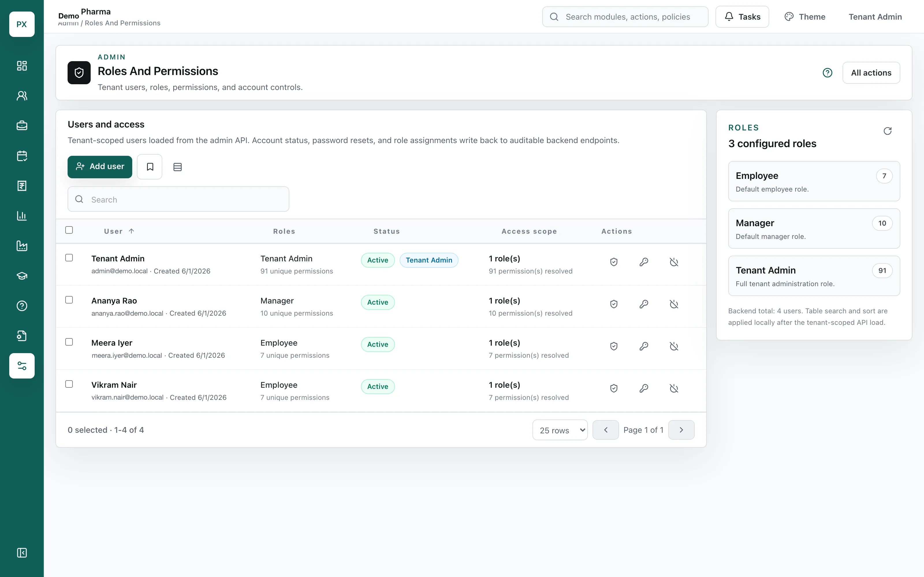The height and width of the screenshot is (577, 924).
Task: Open the All actions menu
Action: click(x=871, y=73)
